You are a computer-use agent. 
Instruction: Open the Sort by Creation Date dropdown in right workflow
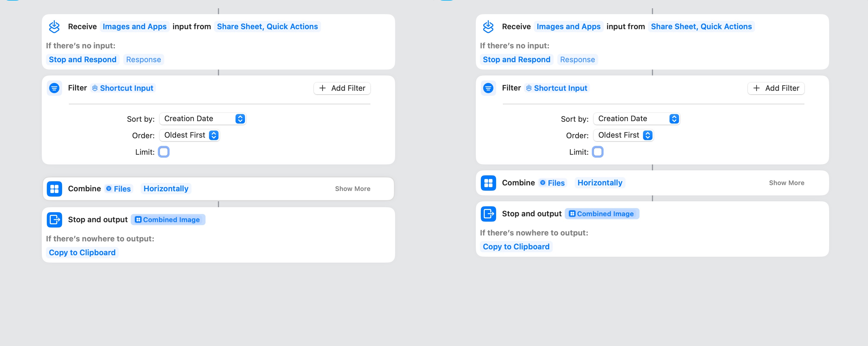[x=637, y=119]
